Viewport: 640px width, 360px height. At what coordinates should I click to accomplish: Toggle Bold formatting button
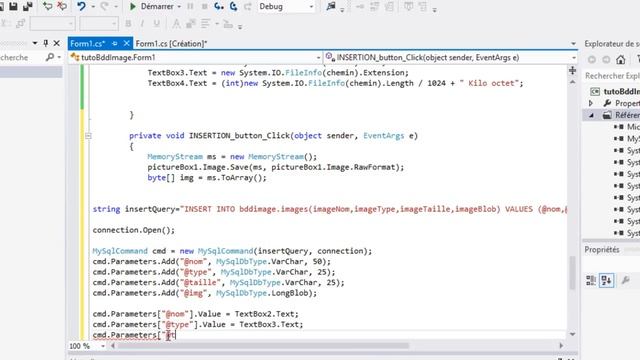(x=128, y=24)
